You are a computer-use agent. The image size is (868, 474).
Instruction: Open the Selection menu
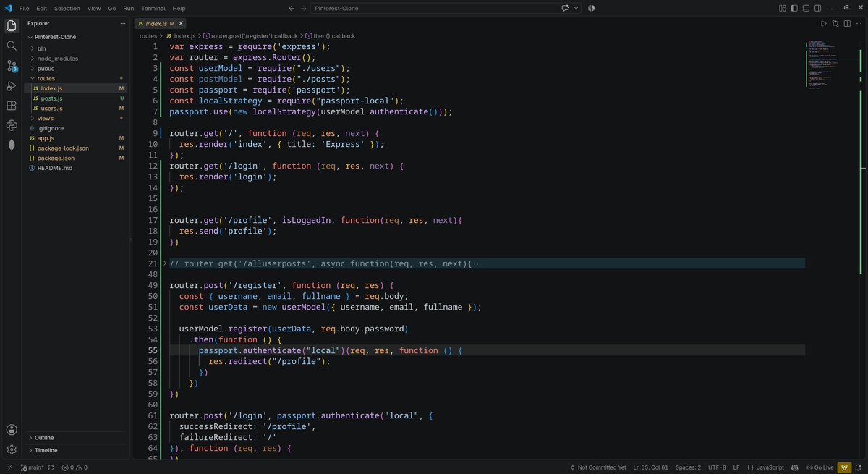[67, 8]
